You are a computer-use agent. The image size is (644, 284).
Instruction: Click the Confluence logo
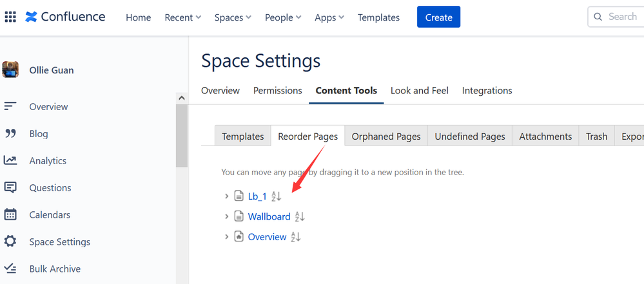coord(65,17)
